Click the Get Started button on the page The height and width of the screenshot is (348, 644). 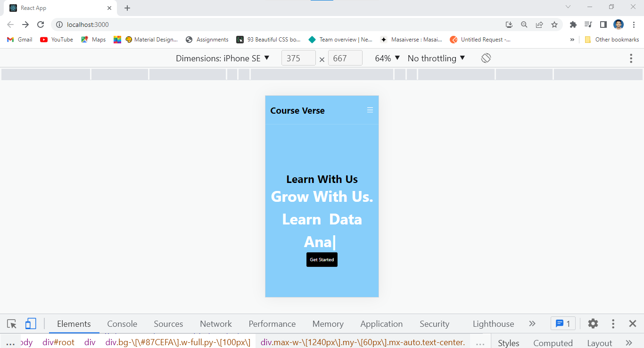(322, 259)
